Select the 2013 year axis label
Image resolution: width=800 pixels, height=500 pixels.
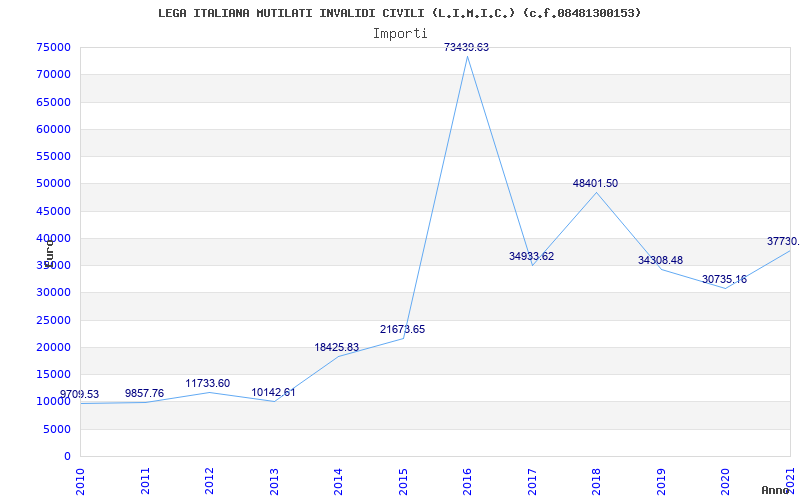click(x=274, y=482)
